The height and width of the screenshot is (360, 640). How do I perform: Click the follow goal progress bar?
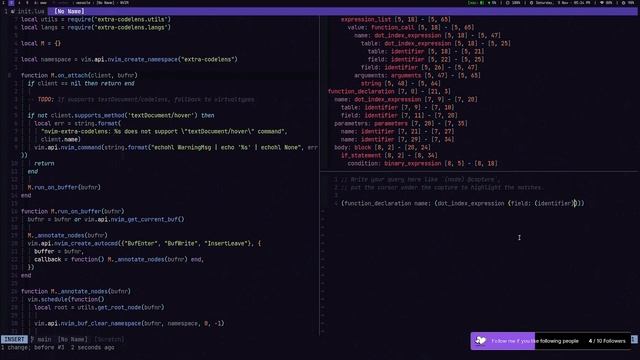click(551, 341)
